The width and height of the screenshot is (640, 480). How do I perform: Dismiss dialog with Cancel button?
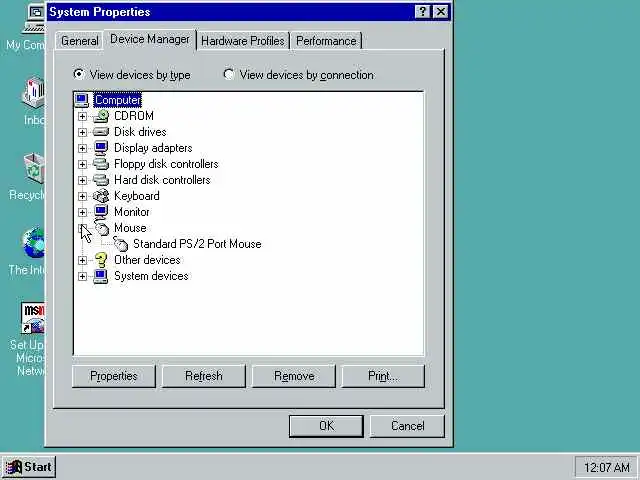[x=407, y=426]
